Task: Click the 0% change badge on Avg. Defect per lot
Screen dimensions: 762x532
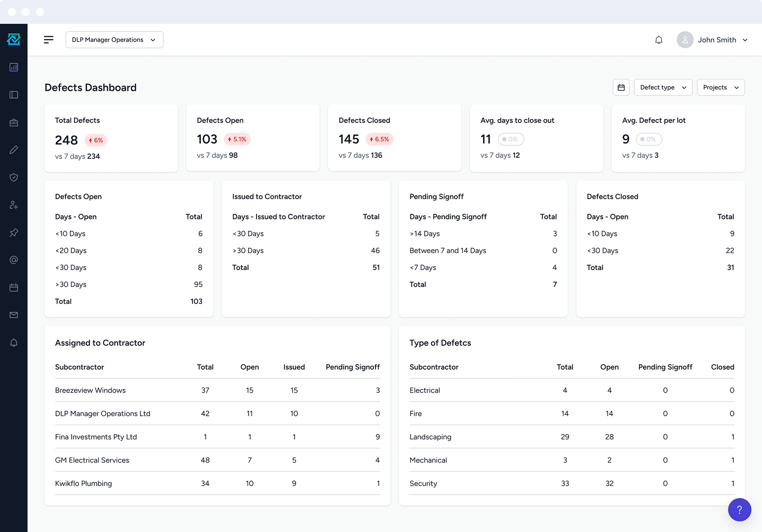Action: click(649, 139)
